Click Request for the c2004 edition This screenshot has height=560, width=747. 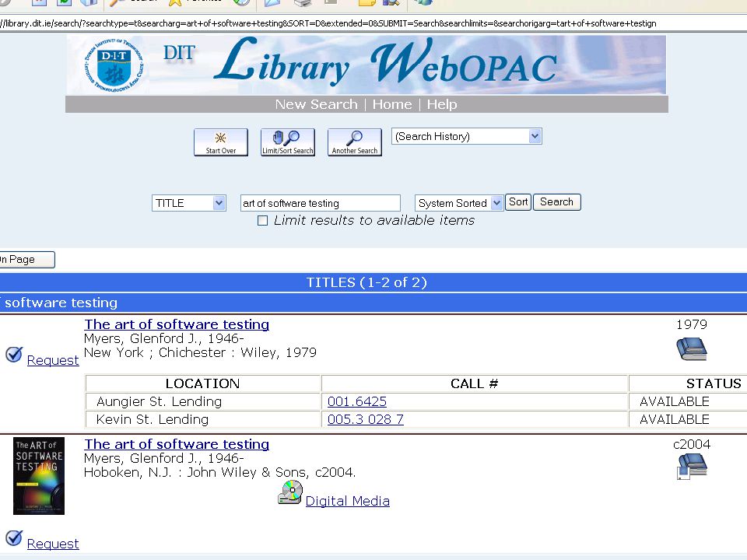[53, 544]
